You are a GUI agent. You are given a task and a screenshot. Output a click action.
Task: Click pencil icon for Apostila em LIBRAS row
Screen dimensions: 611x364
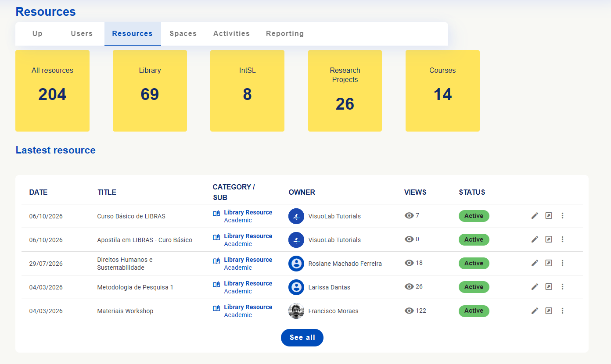pyautogui.click(x=535, y=239)
